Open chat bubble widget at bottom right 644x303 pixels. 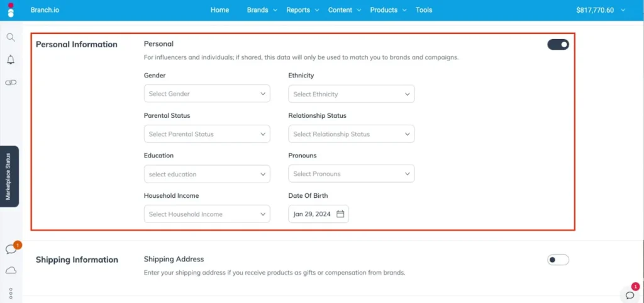[x=630, y=295]
